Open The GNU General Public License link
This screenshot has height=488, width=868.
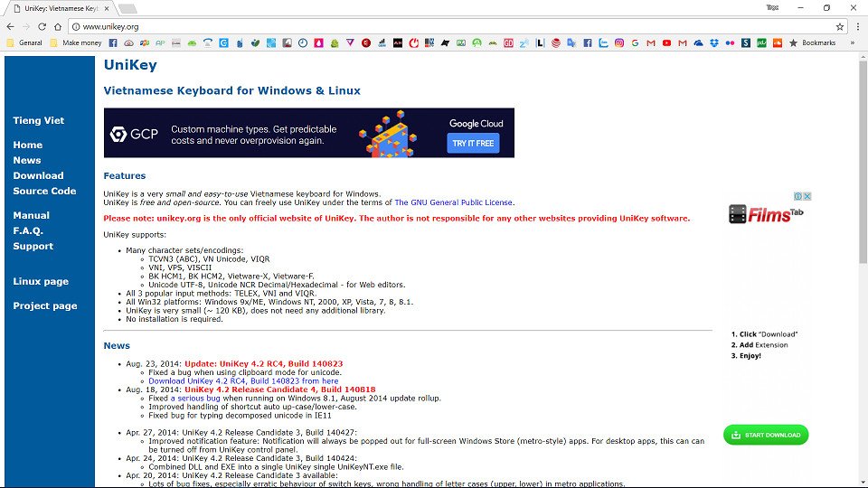(453, 202)
